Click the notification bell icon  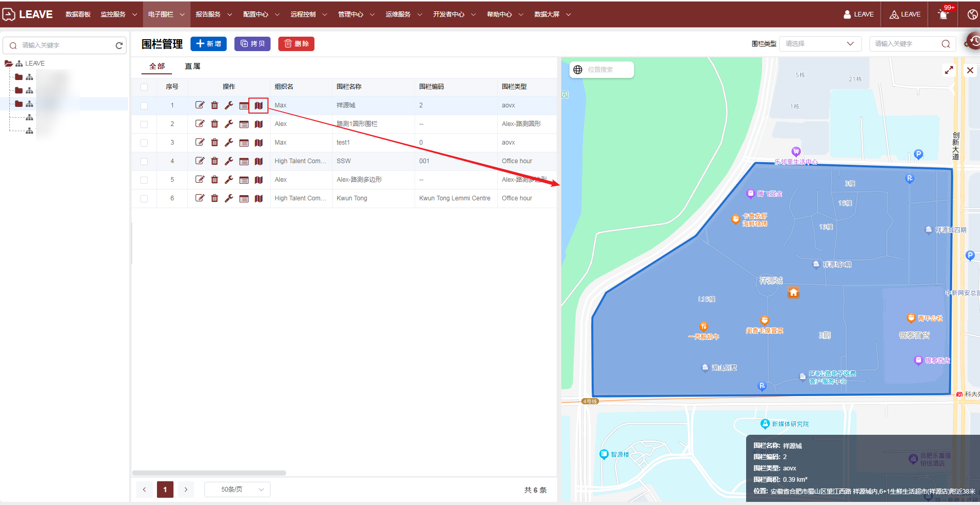[943, 14]
